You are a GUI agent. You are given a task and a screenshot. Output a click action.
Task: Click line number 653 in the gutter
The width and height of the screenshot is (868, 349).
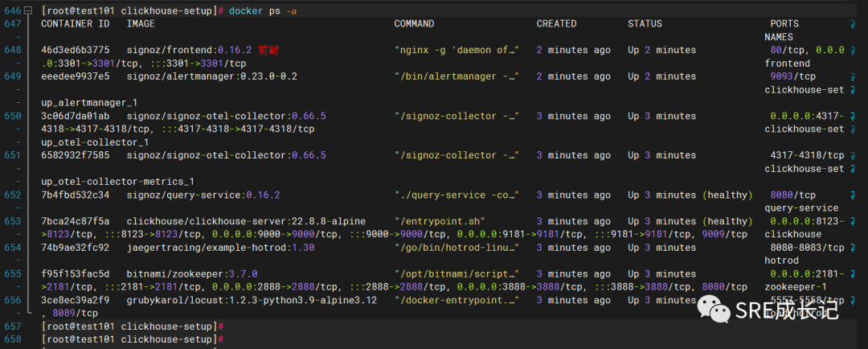[12, 222]
